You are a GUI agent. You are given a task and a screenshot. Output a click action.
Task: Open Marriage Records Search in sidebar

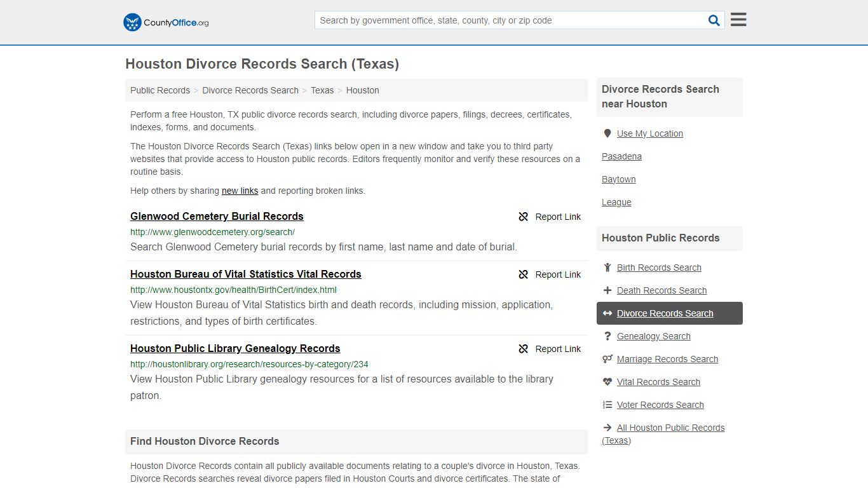(667, 359)
